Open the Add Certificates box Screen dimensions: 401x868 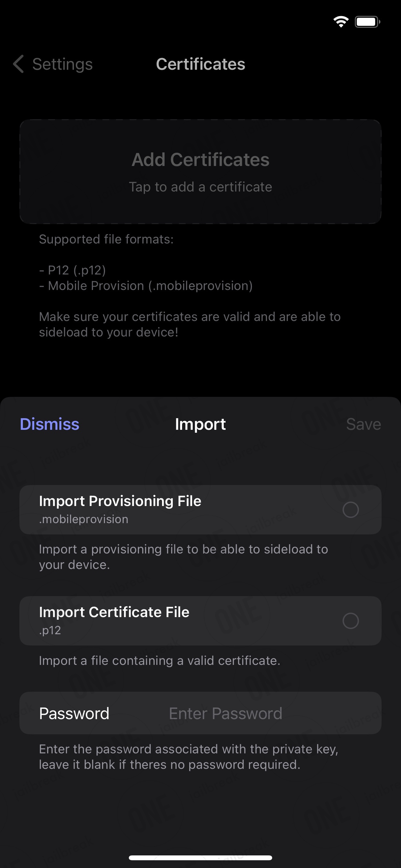tap(200, 171)
